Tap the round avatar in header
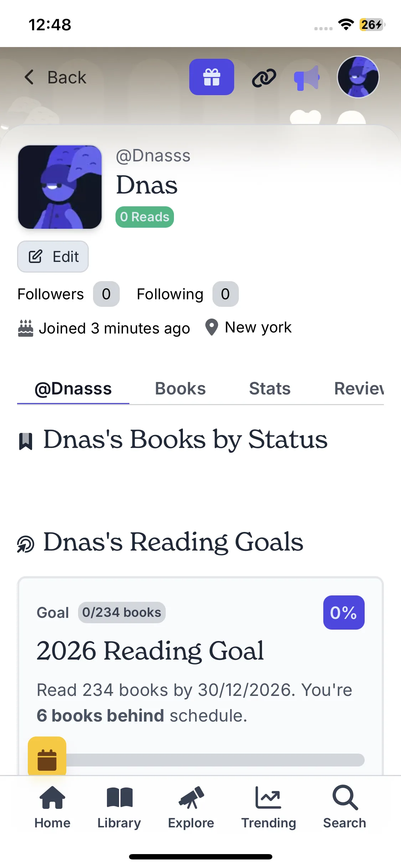 358,77
